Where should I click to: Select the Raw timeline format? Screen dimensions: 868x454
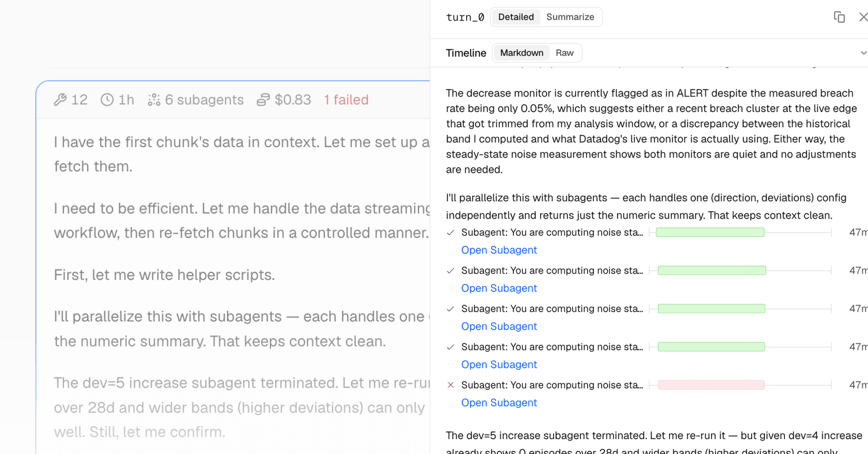click(x=565, y=53)
